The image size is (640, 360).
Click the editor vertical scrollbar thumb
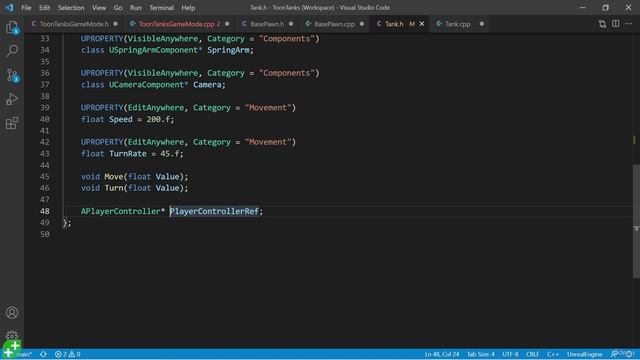(636, 221)
